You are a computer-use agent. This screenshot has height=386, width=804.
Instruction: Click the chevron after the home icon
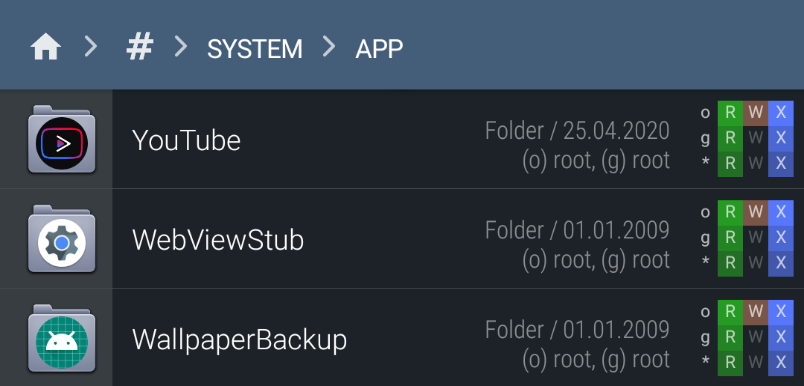click(x=91, y=47)
